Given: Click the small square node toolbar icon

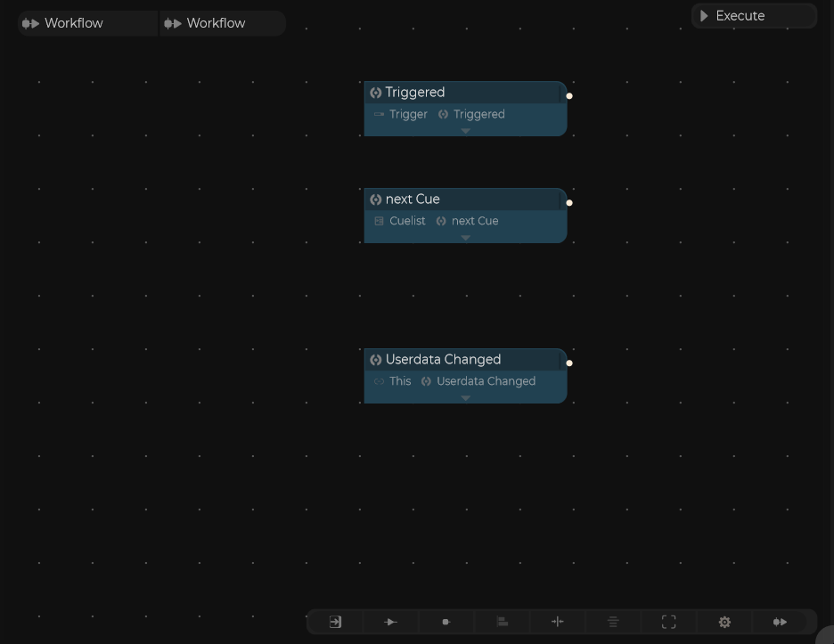Looking at the screenshot, I should (446, 622).
